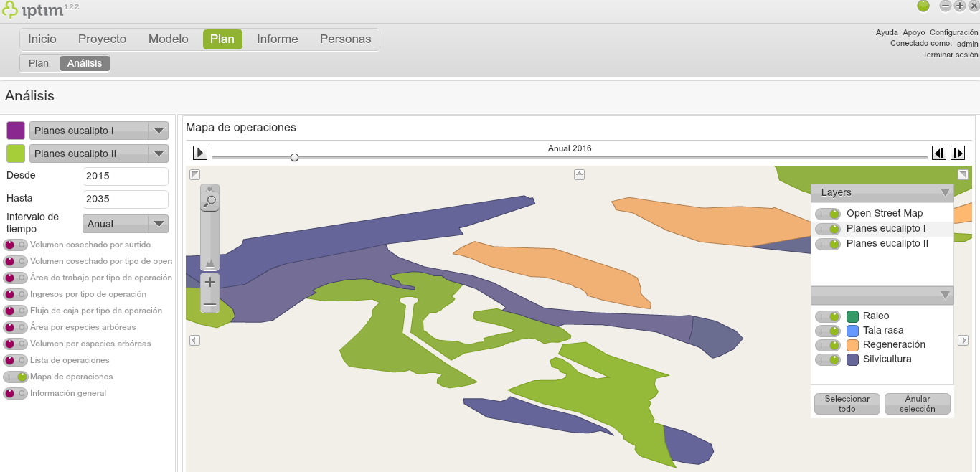This screenshot has height=472, width=980.
Task: Enable the Lista de operaciones toggle
Action: coord(15,360)
